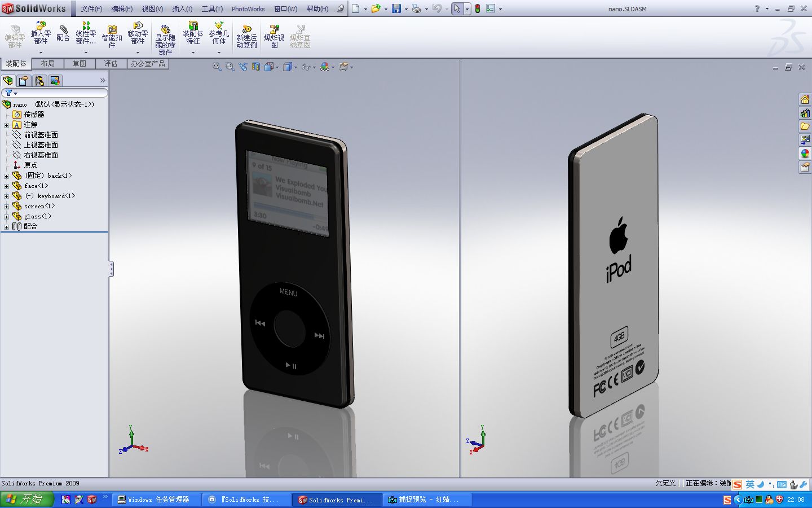Click the Options list icon in title toolbar
This screenshot has width=812, height=508.
[x=491, y=8]
